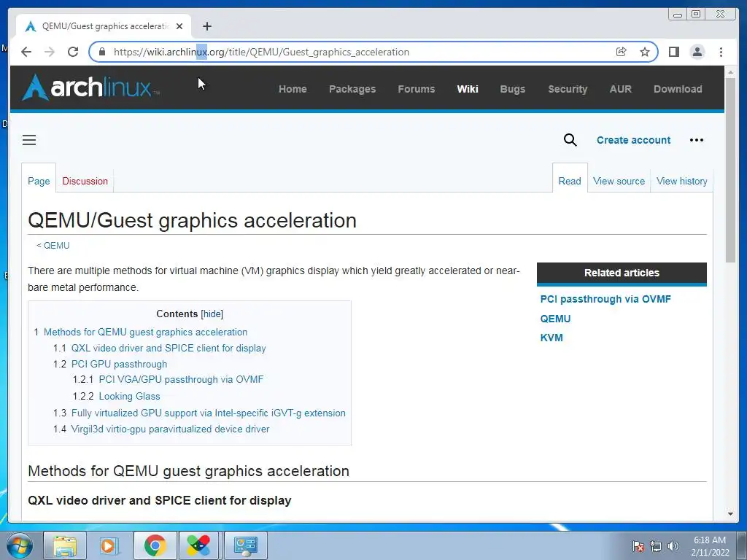The height and width of the screenshot is (560, 747).
Task: Close the QEMU/Guest graphics tab
Action: [179, 26]
